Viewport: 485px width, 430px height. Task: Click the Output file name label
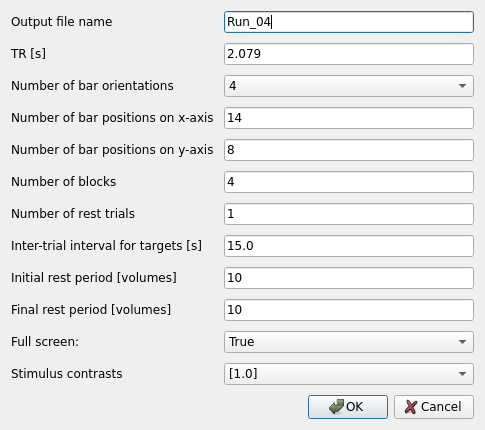pos(62,22)
